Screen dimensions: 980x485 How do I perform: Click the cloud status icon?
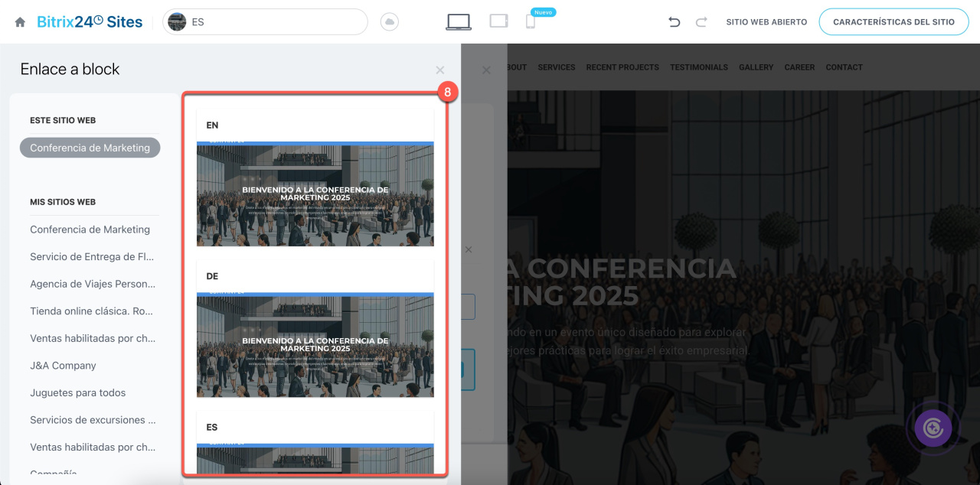coord(390,22)
